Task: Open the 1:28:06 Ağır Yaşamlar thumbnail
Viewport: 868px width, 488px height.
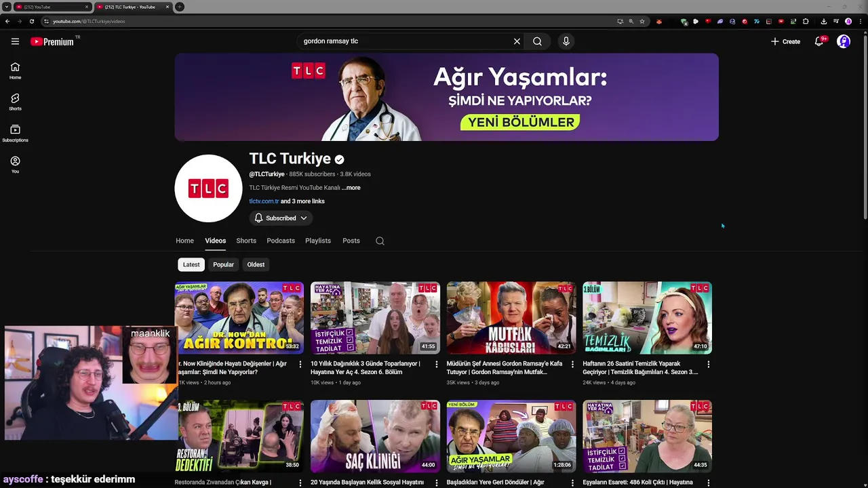Action: [511, 436]
